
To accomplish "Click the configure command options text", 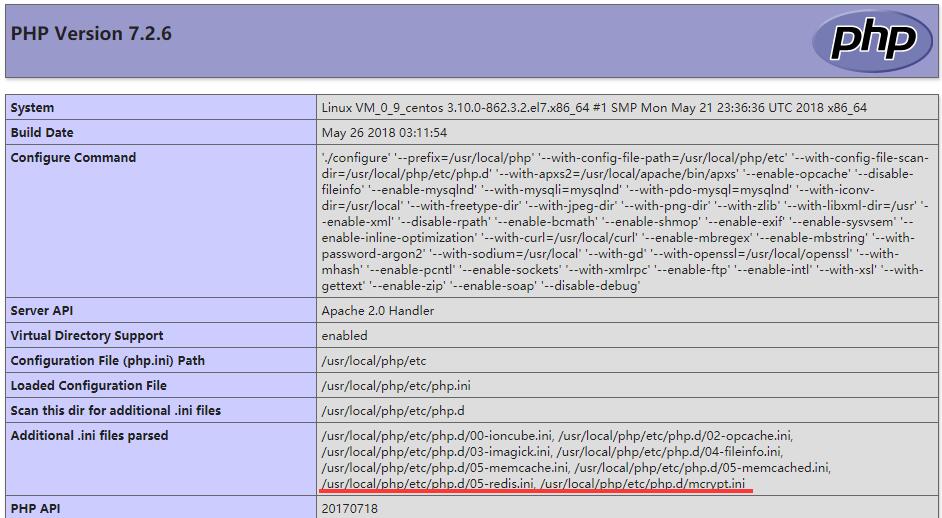I will tap(625, 221).
